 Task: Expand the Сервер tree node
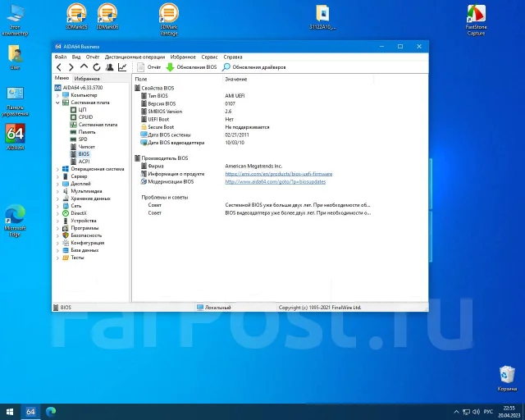coord(57,176)
